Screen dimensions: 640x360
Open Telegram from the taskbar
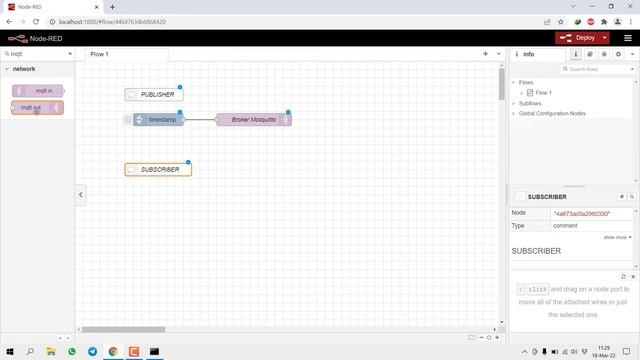pyautogui.click(x=93, y=351)
